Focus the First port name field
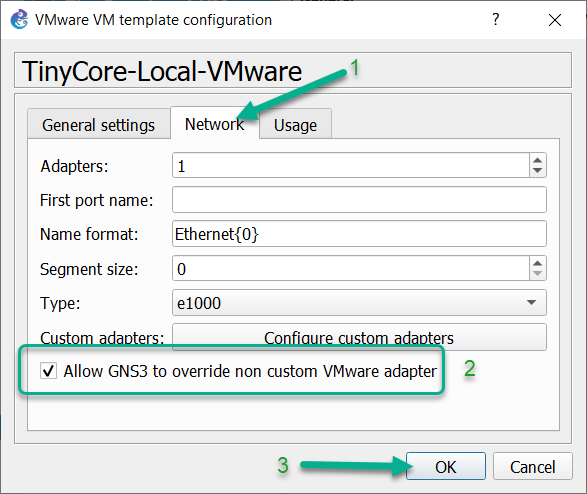 (359, 200)
